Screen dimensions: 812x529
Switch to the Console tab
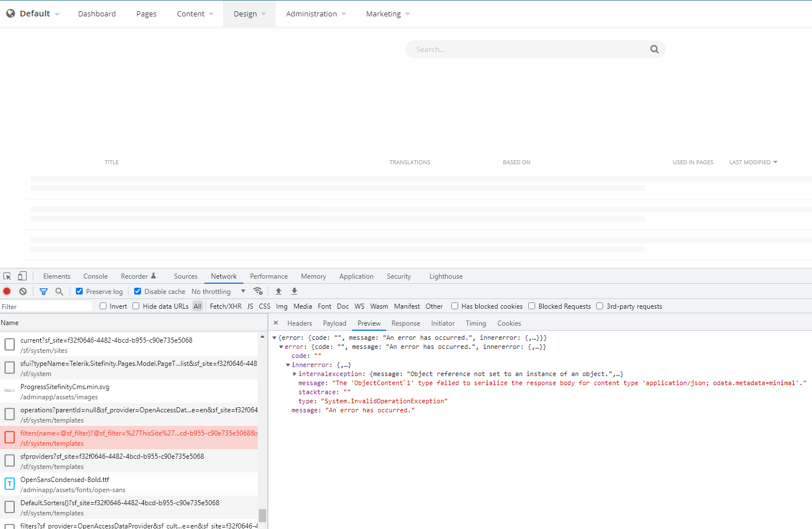[x=95, y=276]
